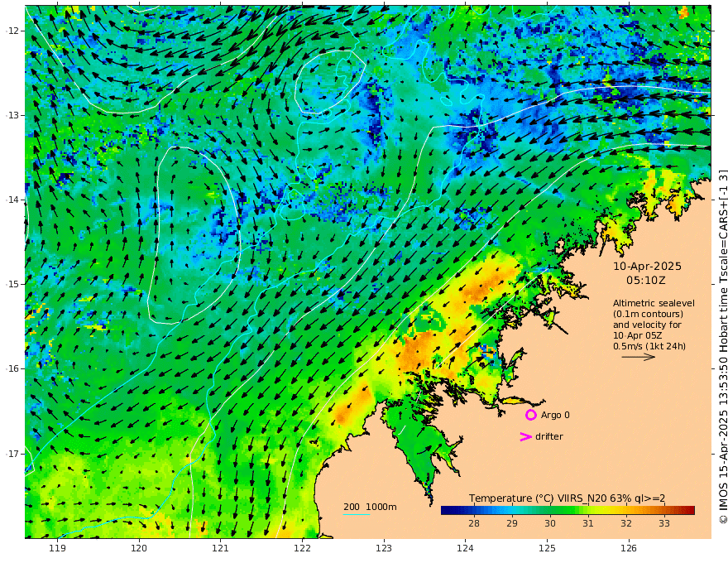Click the 'and velocity for' caption line
The height and width of the screenshot is (563, 728).
647,325
